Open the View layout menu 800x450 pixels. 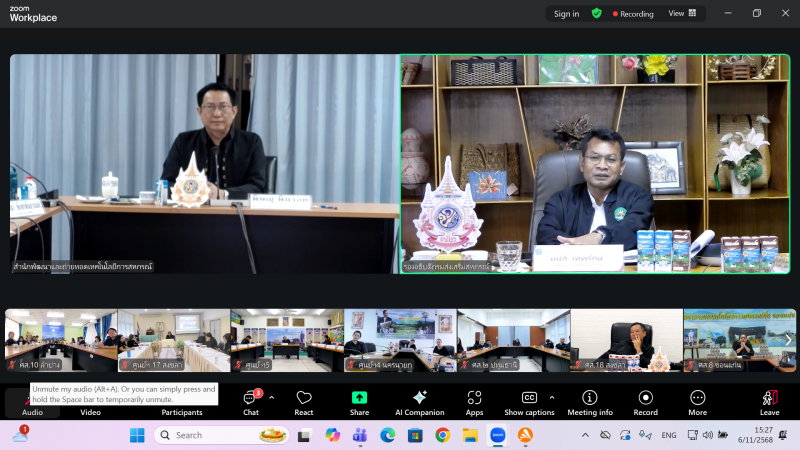tap(681, 13)
